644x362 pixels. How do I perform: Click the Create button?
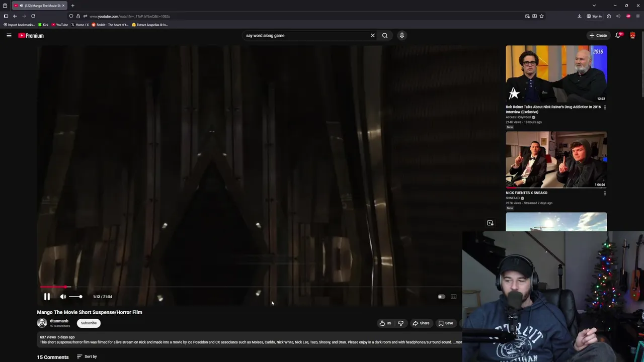pyautogui.click(x=598, y=36)
